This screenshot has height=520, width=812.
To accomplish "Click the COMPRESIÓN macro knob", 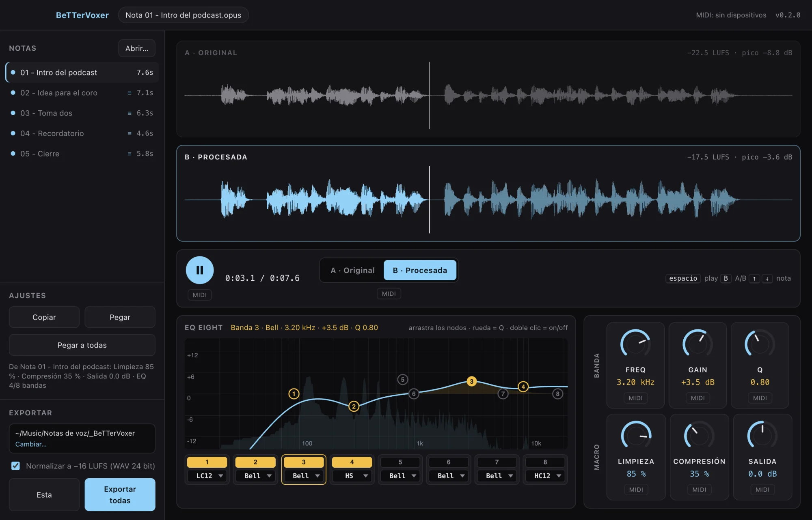I will point(699,436).
